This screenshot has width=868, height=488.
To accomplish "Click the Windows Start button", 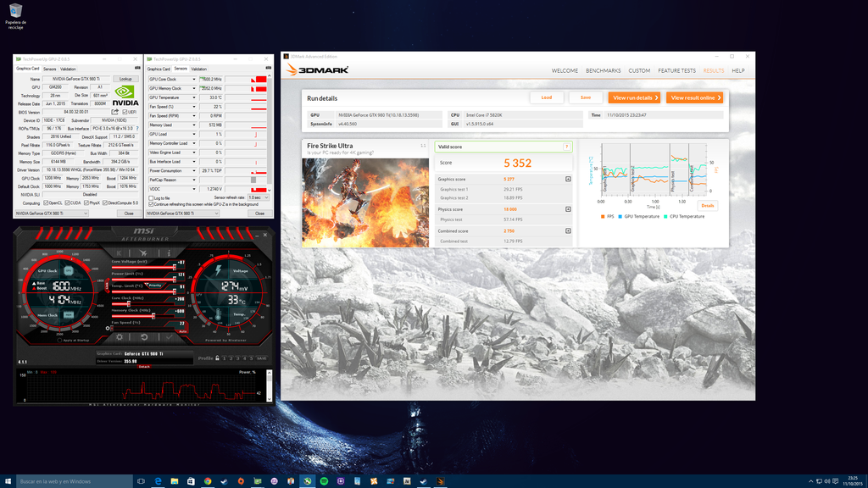I will pos(8,481).
